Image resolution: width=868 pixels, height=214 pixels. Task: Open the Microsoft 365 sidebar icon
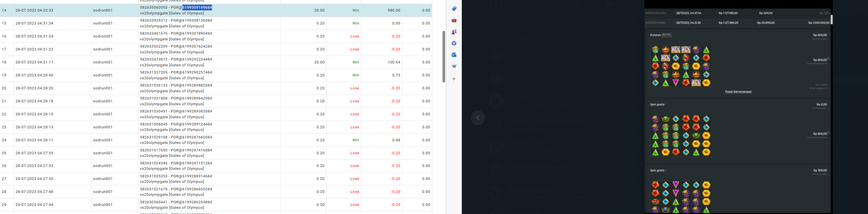(x=454, y=43)
